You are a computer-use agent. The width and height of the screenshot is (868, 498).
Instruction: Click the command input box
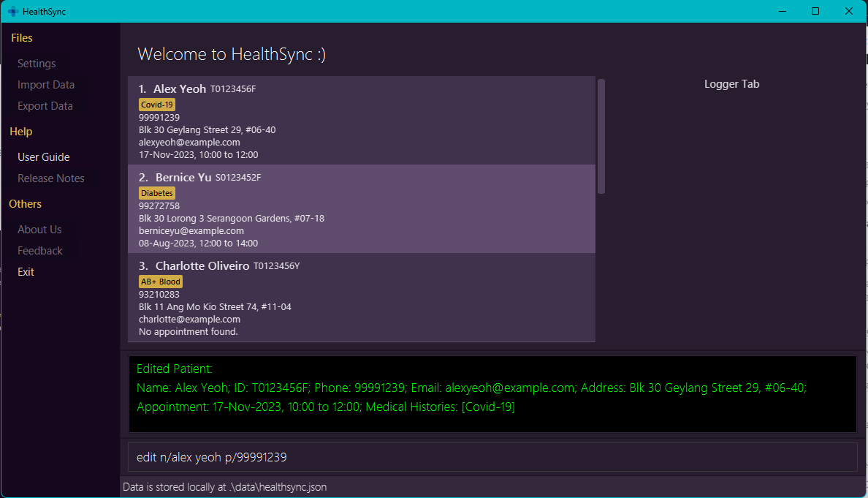(492, 457)
